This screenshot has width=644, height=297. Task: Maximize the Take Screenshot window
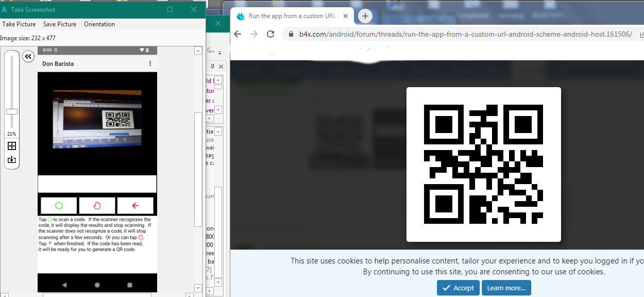(170, 9)
